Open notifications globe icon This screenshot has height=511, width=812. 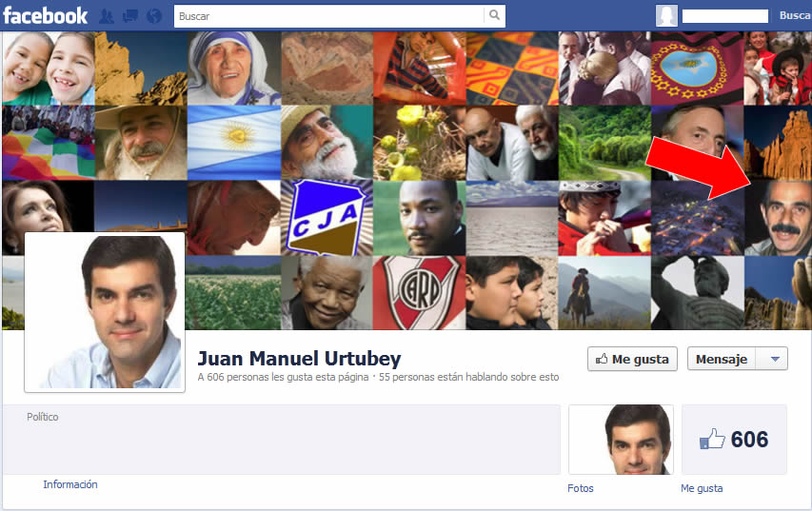(154, 16)
